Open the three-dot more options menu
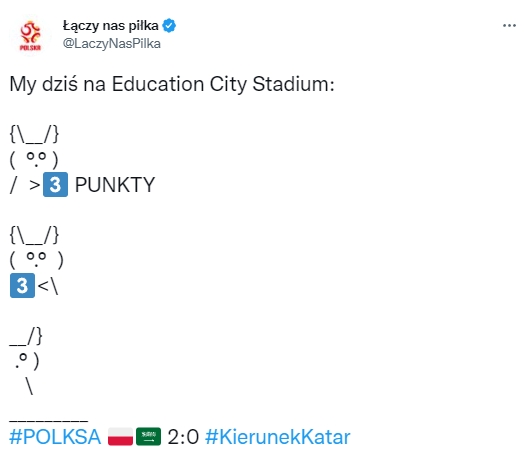Image resolution: width=524 pixels, height=461 pixels. click(x=509, y=25)
